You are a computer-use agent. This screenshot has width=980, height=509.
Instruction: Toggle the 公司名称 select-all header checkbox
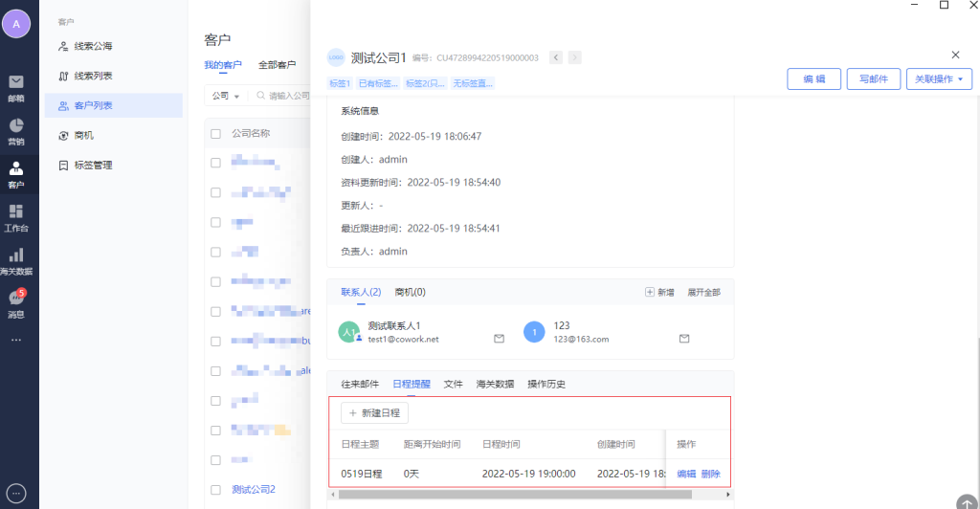[x=216, y=133]
